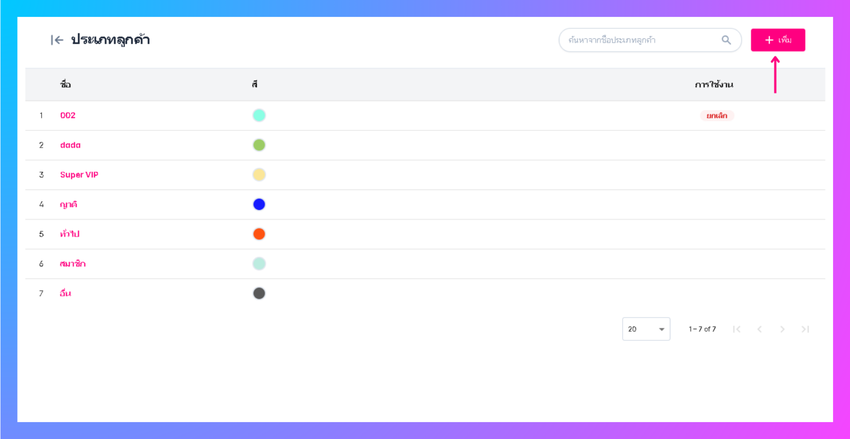Open the dada customer type
This screenshot has height=439, width=850.
pos(70,145)
